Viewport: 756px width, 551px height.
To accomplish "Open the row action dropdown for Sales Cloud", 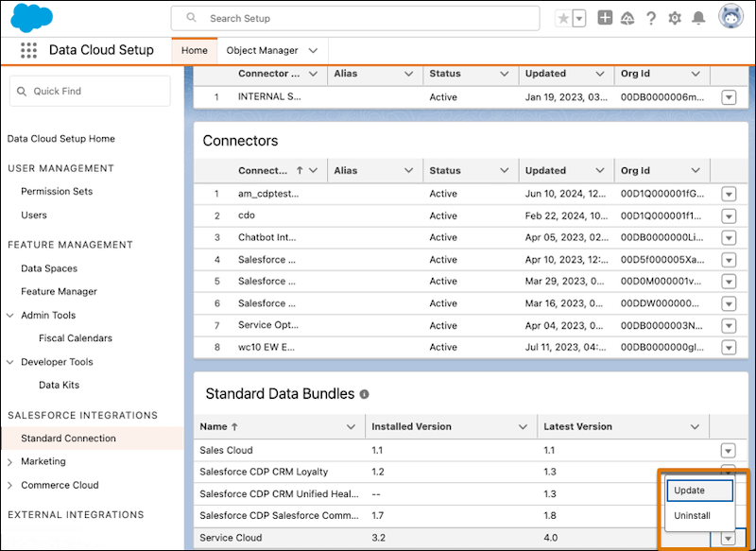I will click(x=728, y=451).
